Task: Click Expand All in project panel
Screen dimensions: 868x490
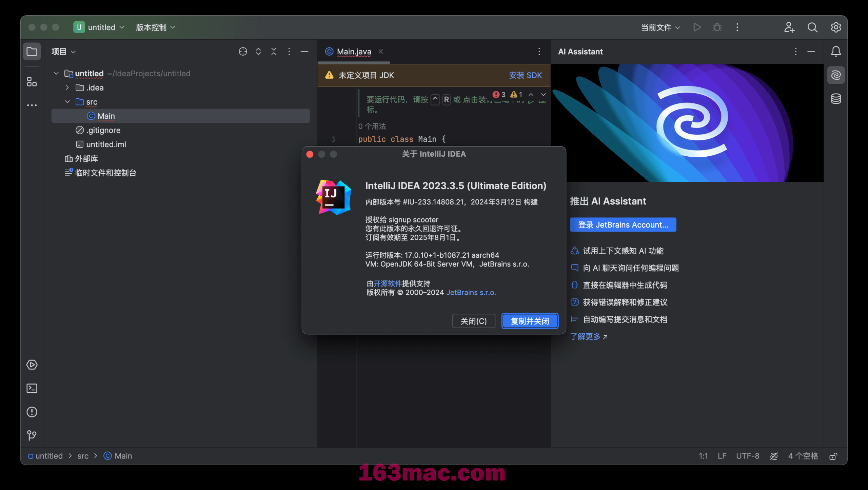Action: 258,52
